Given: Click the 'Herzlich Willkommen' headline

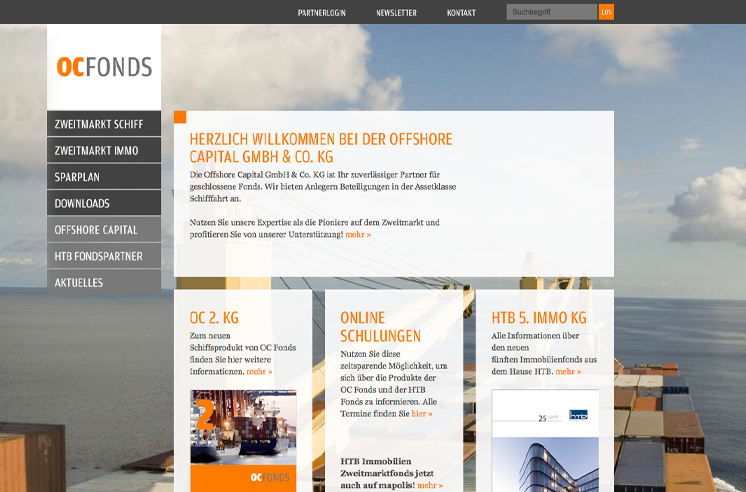Looking at the screenshot, I should click(321, 148).
